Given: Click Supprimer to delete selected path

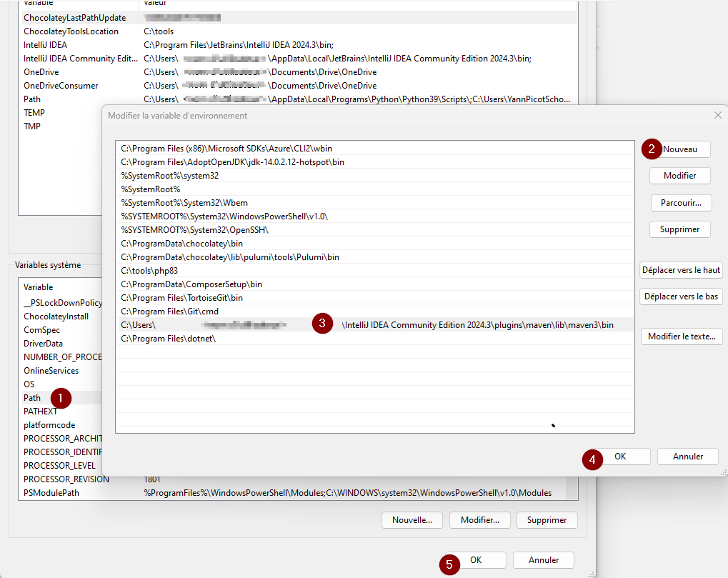Looking at the screenshot, I should pyautogui.click(x=680, y=229).
